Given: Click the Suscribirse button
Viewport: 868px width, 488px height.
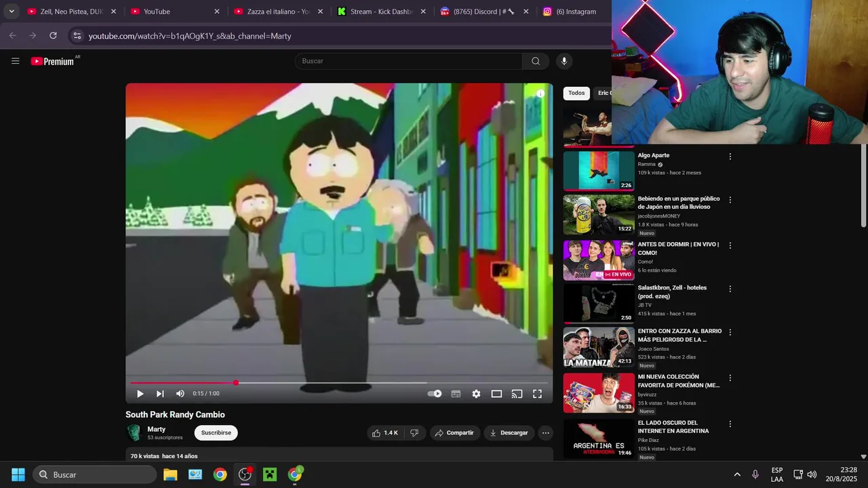Looking at the screenshot, I should coord(216,432).
